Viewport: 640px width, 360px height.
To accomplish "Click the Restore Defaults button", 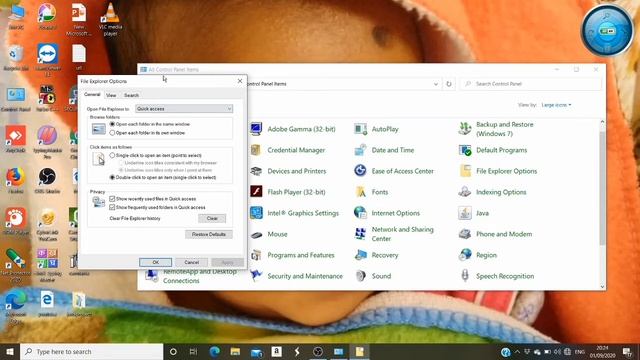I will pyautogui.click(x=209, y=234).
